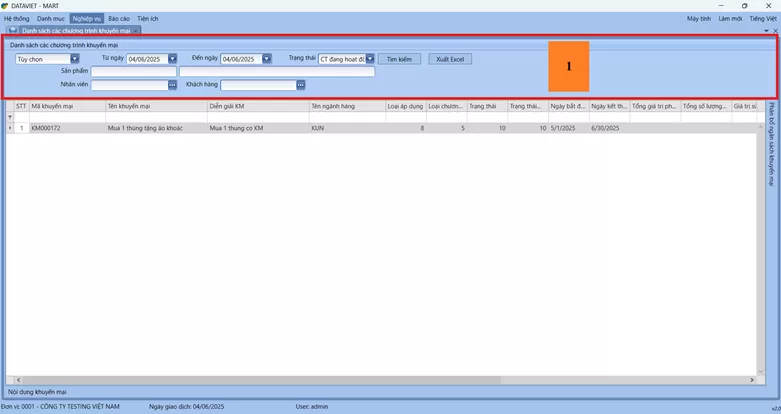
Task: Click the document icon left of the tab
Action: pos(13,30)
